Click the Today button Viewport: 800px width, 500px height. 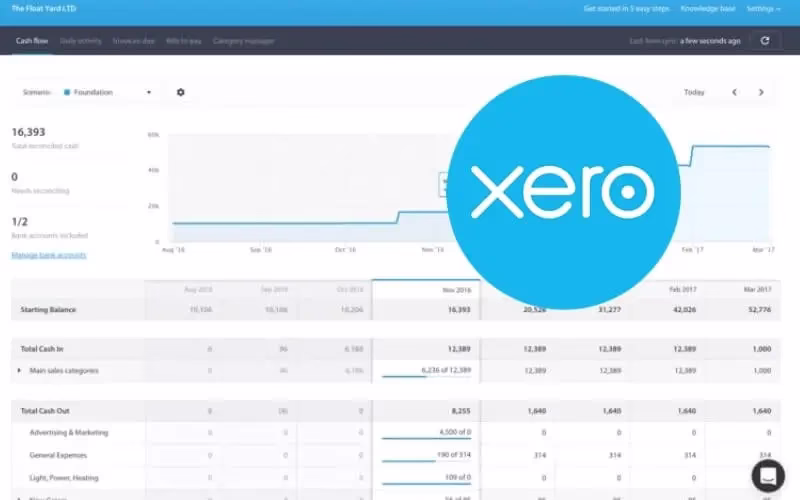point(694,92)
